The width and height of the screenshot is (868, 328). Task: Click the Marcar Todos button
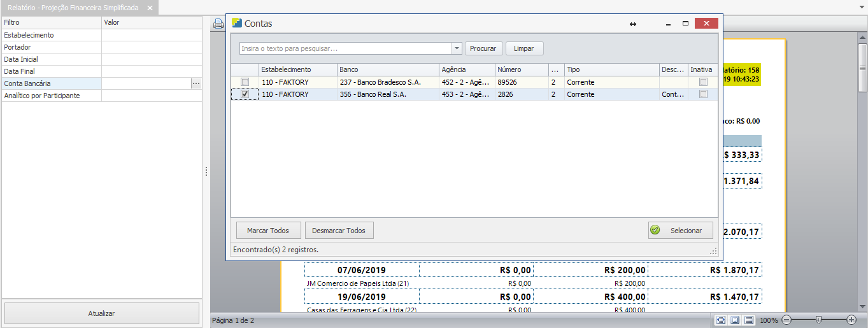coord(268,231)
